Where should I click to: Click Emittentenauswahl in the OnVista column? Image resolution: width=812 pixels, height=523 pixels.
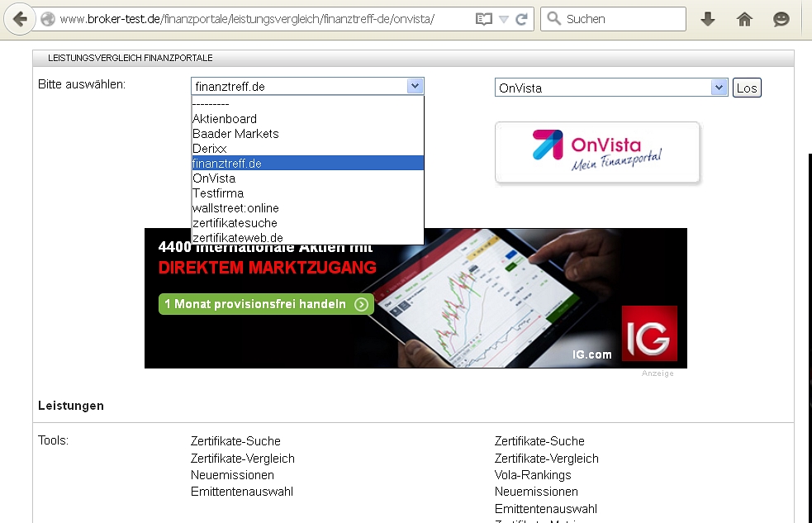click(546, 508)
